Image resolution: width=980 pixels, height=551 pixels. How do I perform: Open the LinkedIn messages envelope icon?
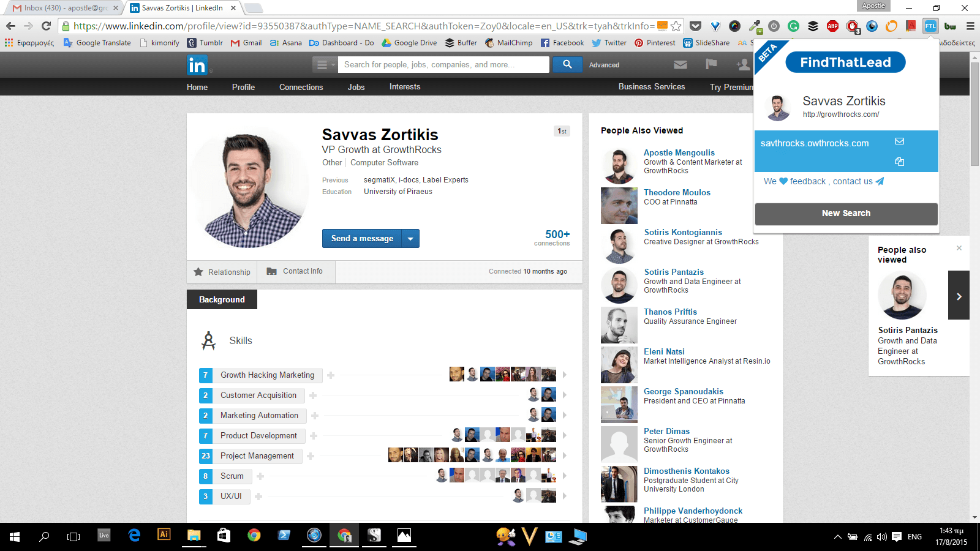point(680,65)
